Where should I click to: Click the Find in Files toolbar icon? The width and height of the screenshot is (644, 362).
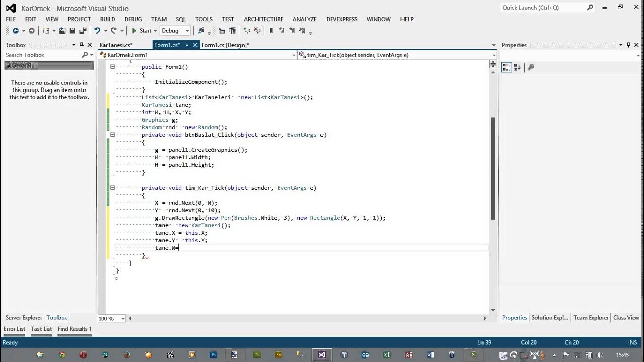[201, 31]
